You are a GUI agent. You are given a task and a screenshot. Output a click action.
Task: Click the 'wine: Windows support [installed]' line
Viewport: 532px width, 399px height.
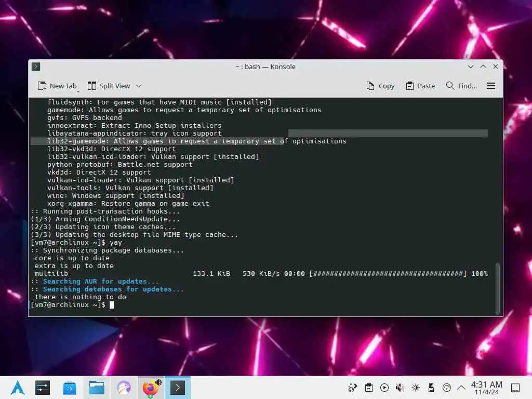116,196
